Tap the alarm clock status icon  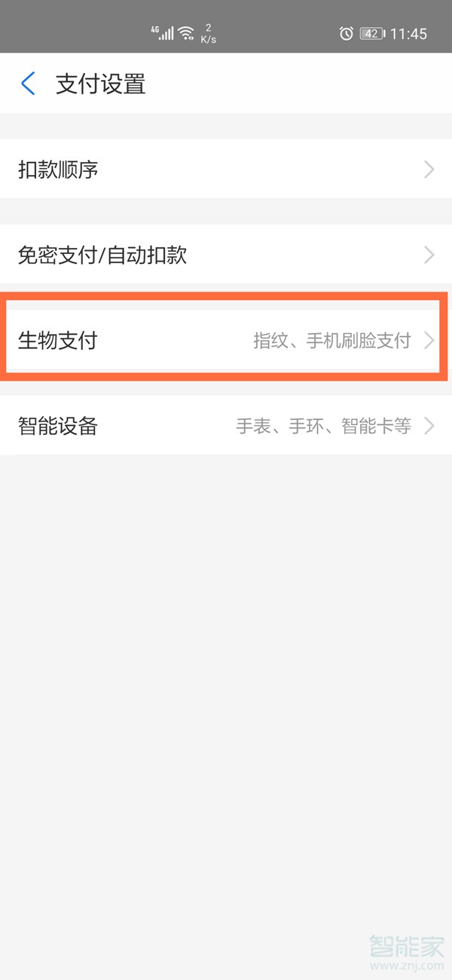point(346,33)
